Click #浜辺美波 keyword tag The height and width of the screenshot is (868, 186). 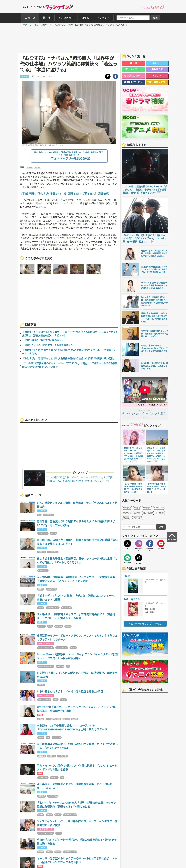[127, 507]
